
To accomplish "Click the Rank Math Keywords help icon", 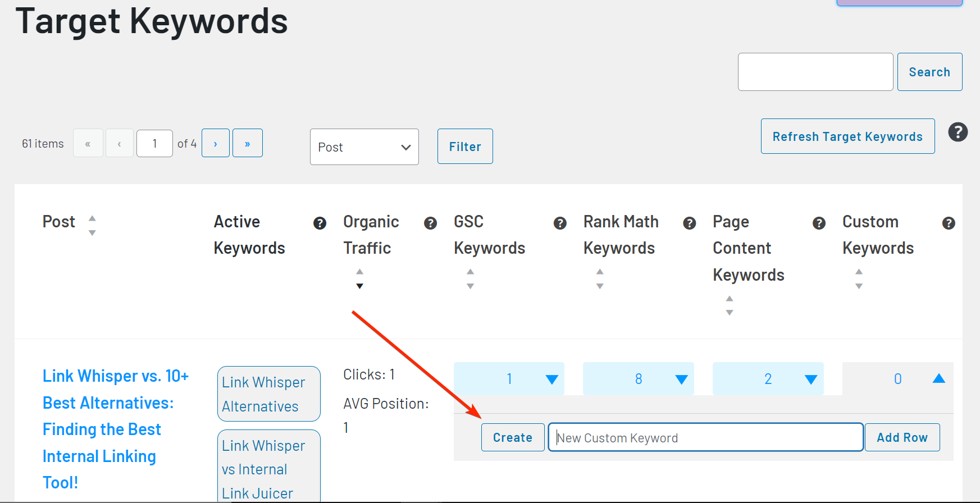I will pyautogui.click(x=689, y=223).
